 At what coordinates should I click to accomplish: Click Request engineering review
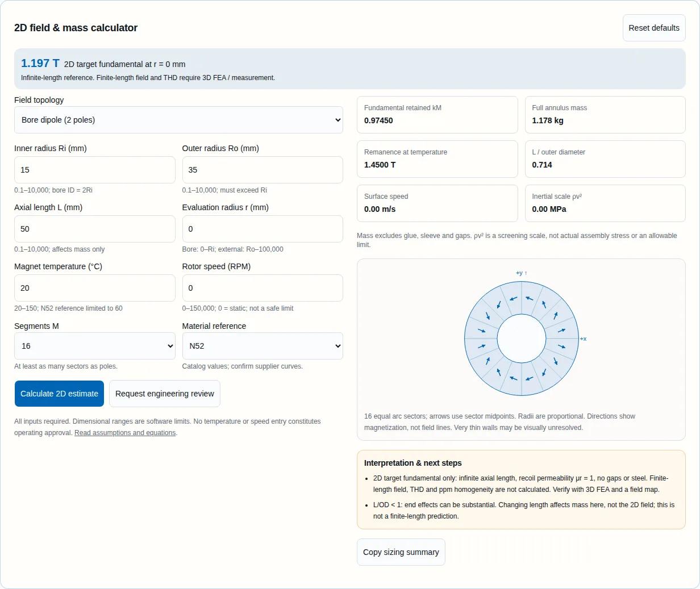165,394
